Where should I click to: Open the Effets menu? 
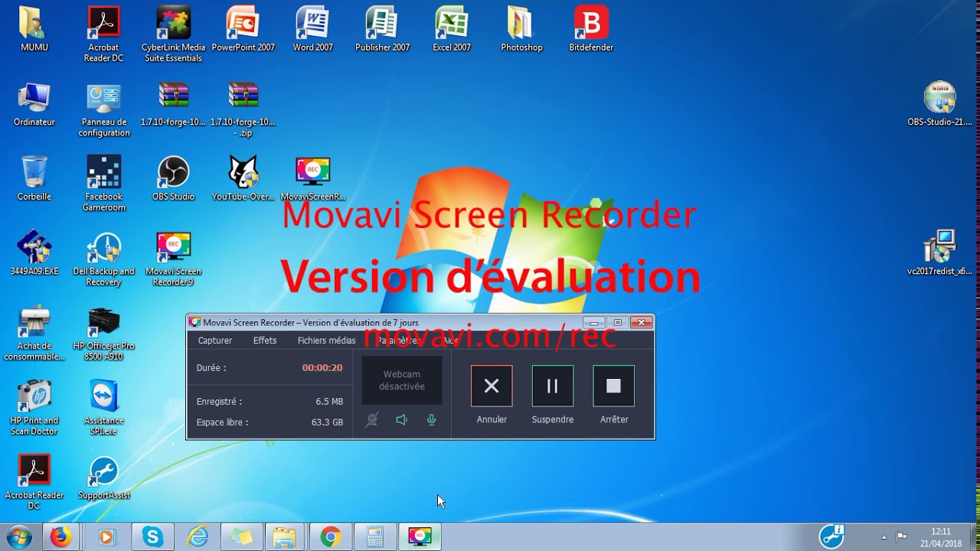tap(265, 341)
